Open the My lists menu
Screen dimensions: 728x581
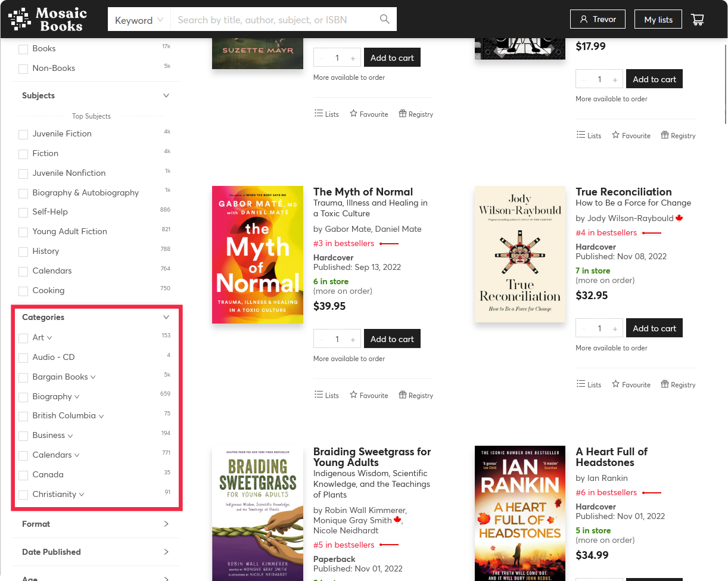tap(658, 20)
